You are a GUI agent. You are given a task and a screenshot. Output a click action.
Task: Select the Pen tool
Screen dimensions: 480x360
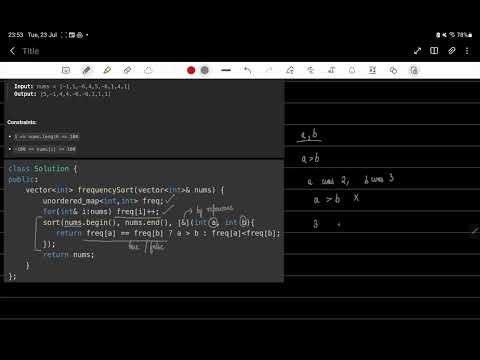point(87,70)
